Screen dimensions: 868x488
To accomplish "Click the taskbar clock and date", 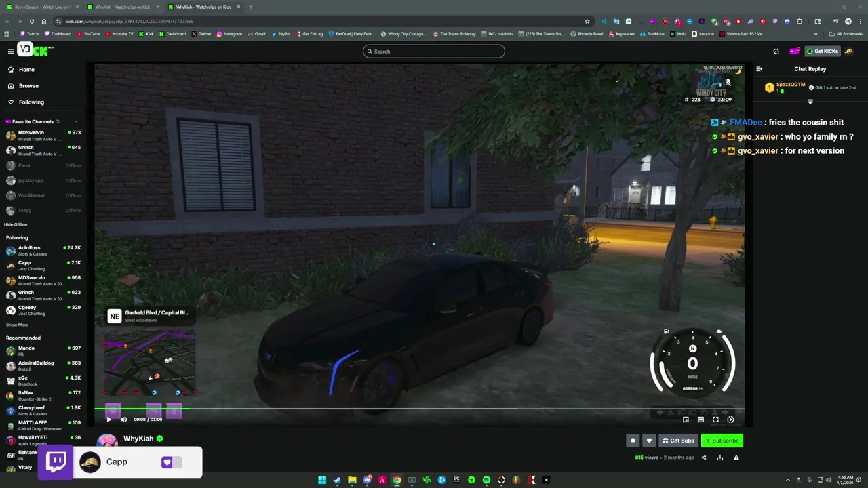I will 846,480.
